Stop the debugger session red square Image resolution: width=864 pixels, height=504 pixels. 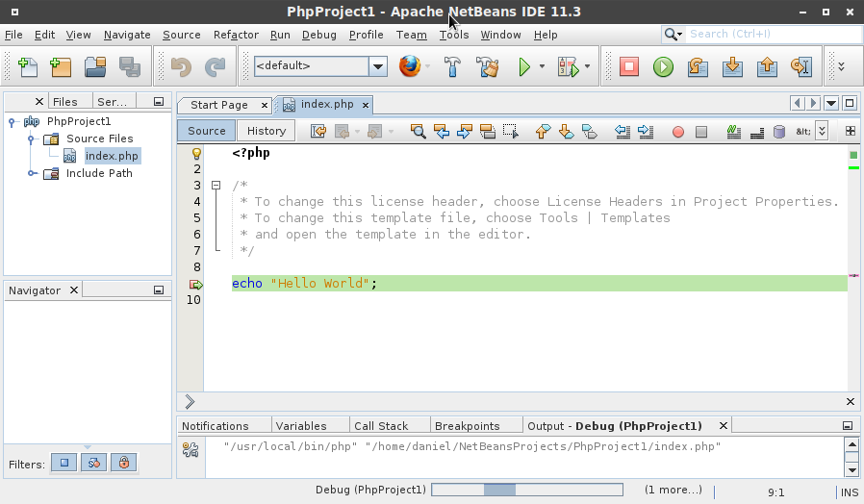pos(628,67)
